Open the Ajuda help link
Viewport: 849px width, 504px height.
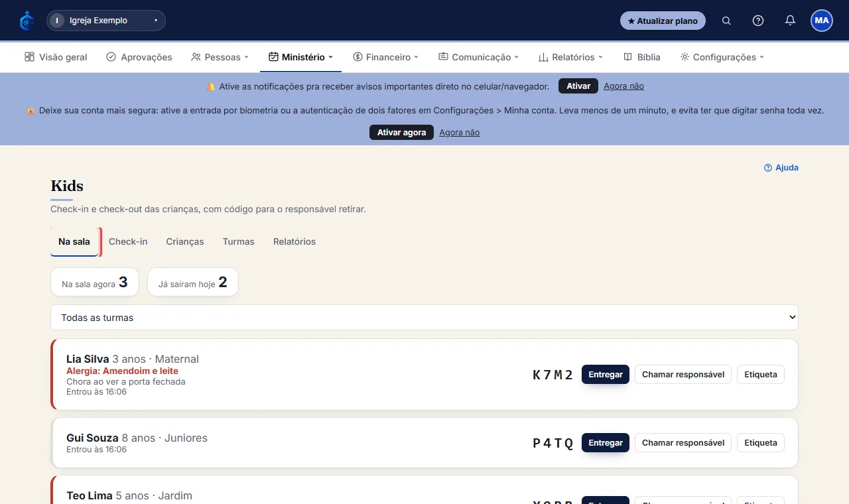pos(781,168)
